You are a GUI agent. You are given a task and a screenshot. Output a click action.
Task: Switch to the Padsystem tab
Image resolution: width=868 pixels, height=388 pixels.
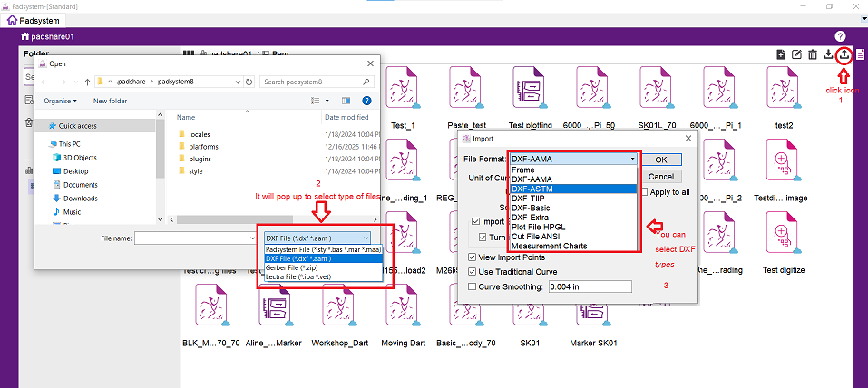[x=34, y=21]
